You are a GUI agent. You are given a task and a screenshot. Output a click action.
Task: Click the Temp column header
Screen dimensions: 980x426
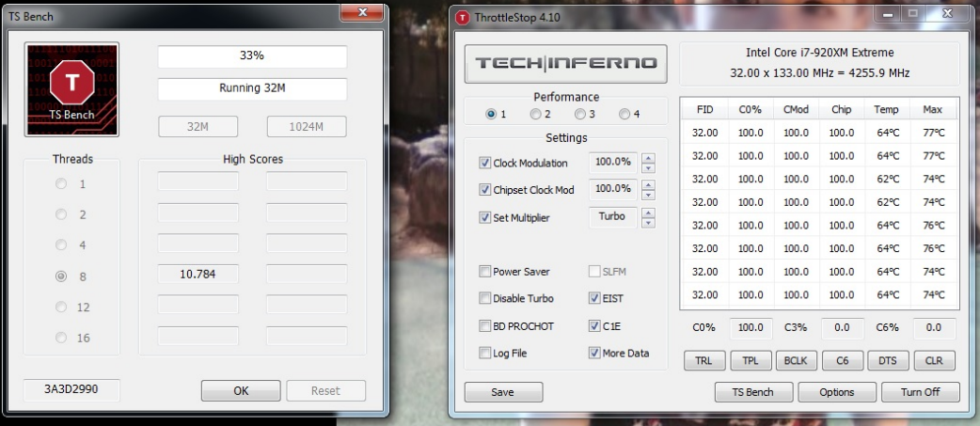887,110
